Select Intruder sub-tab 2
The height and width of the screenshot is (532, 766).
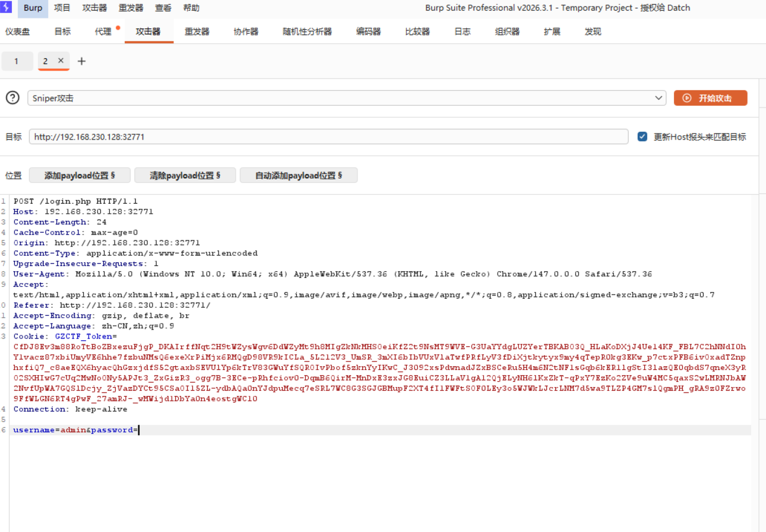[45, 61]
